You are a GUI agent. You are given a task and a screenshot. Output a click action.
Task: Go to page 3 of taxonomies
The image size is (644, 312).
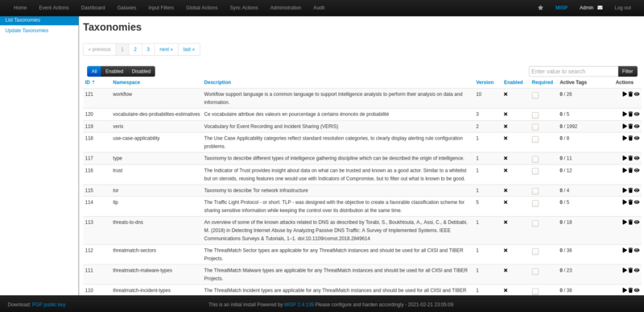148,49
